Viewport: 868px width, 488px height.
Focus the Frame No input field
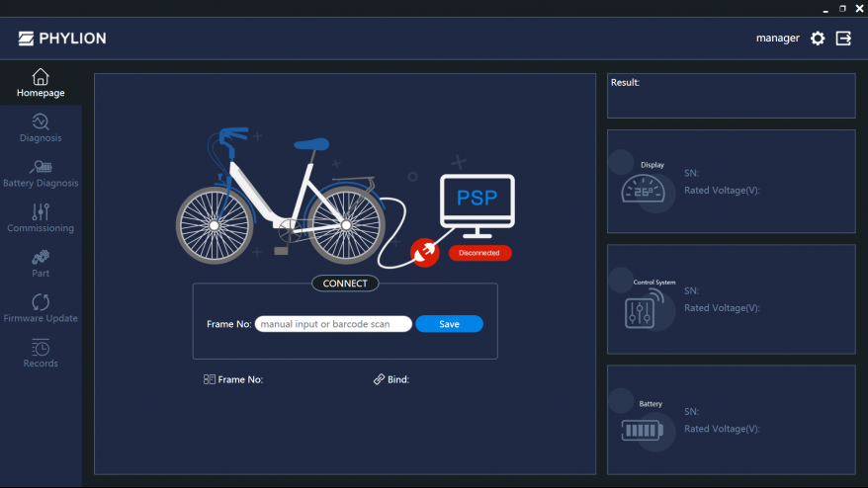[x=333, y=324]
